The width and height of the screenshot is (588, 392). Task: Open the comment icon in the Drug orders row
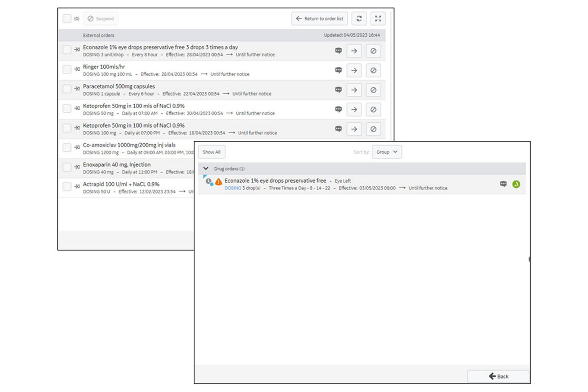click(503, 184)
